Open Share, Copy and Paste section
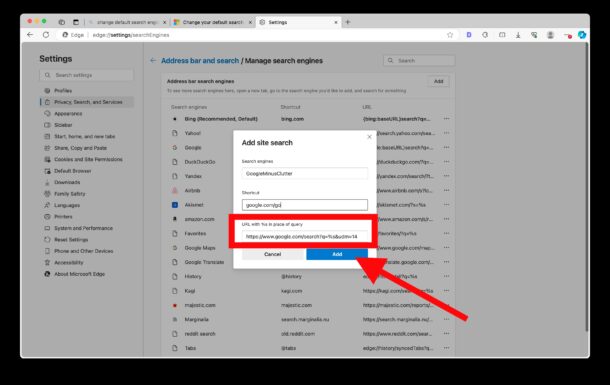The width and height of the screenshot is (610, 385). click(x=87, y=148)
